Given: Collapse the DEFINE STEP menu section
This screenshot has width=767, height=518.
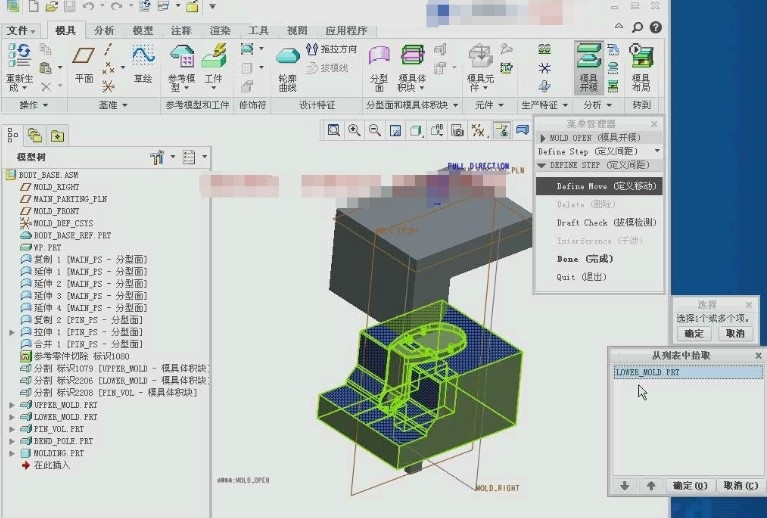Looking at the screenshot, I should click(x=541, y=165).
